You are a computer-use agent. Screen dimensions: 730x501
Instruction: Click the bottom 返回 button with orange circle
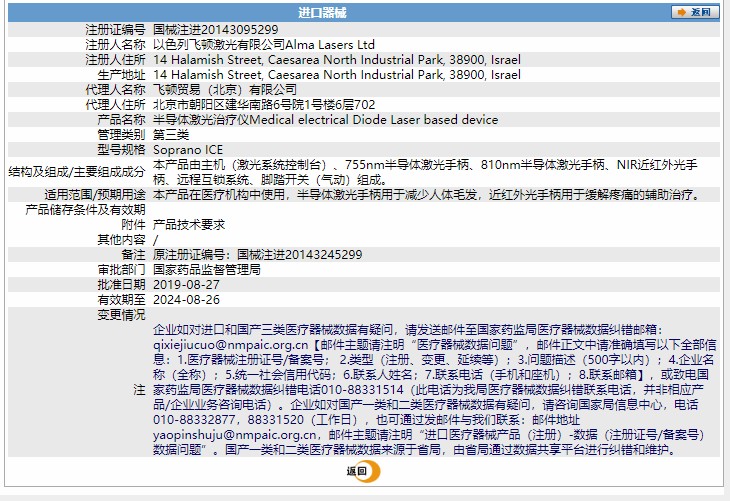point(363,471)
